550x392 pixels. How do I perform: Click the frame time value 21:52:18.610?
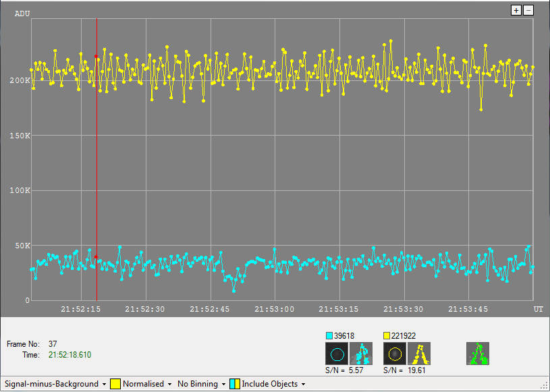pos(70,355)
